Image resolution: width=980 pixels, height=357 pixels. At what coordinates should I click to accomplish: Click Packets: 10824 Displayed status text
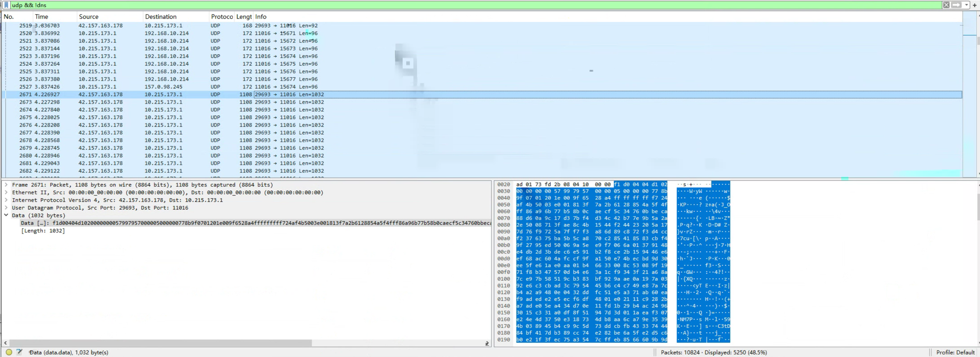click(714, 352)
